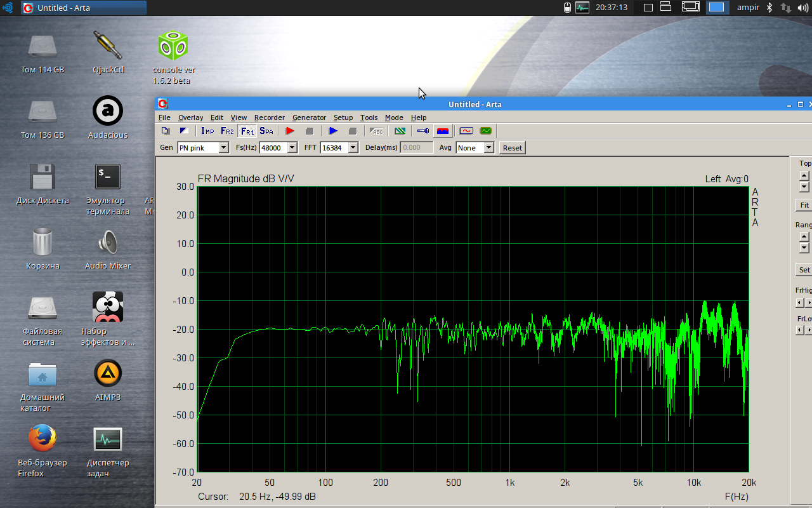Viewport: 812px width, 508px height.
Task: Click the Delay(ms) input field
Action: (417, 147)
